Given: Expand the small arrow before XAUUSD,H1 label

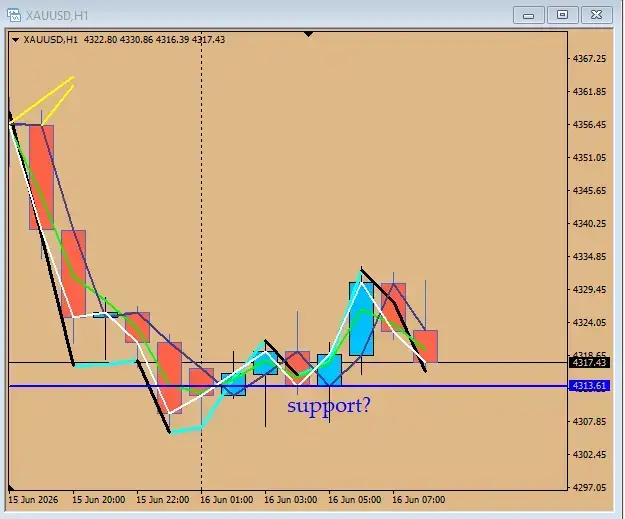Looking at the screenshot, I should pyautogui.click(x=16, y=40).
